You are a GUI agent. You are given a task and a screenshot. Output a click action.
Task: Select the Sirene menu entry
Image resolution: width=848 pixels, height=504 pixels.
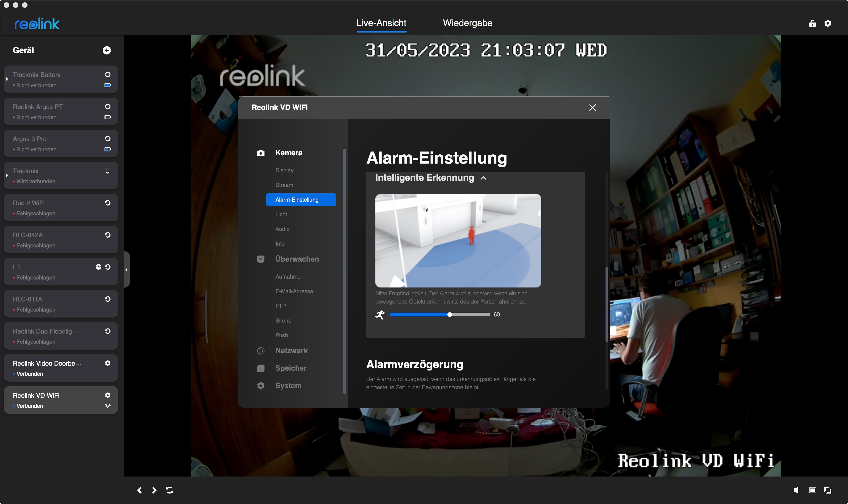tap(283, 320)
